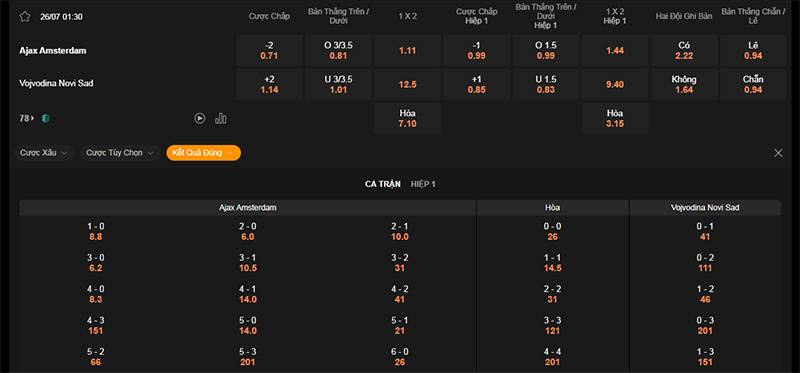Collapse the Kết Quả Đúng dropdown
Screen dimensions: 800x373
[x=204, y=153]
